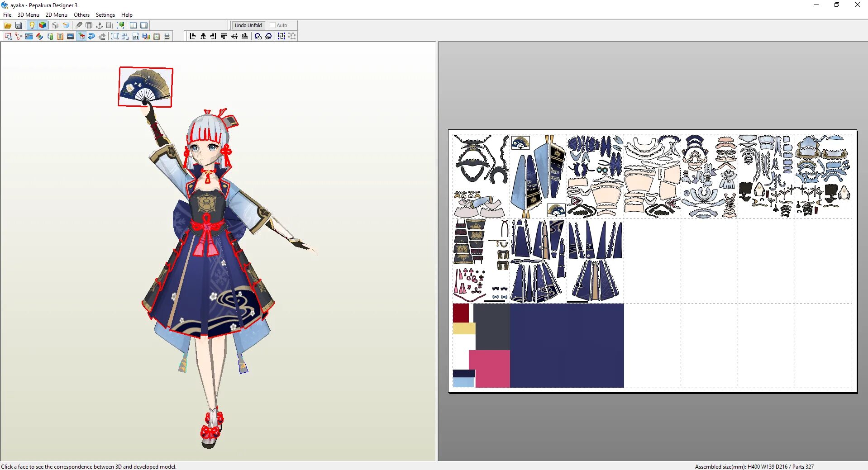Screen dimensions: 868x470
Task: Click the 'Click a face' status bar hint
Action: (x=89, y=466)
